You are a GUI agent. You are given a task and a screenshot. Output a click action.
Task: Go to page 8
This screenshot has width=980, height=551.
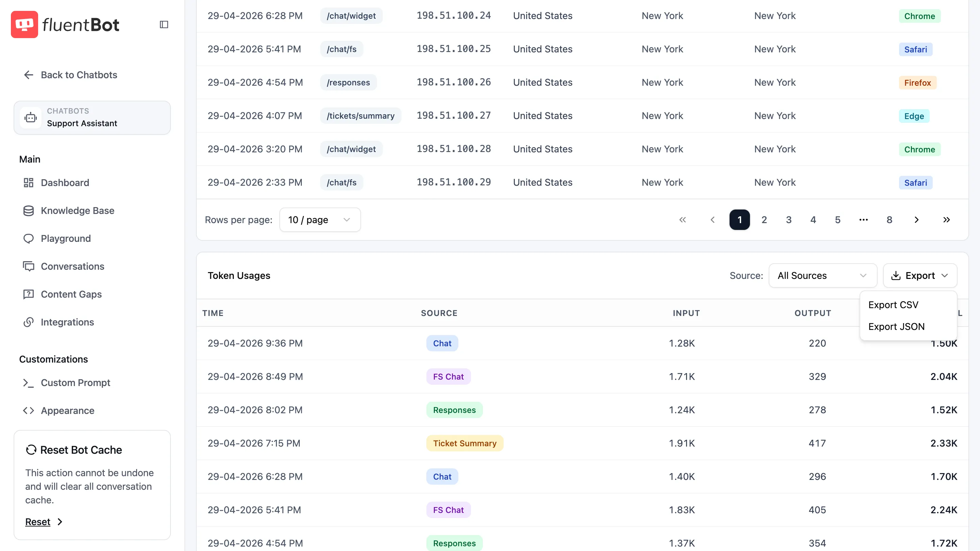889,220
